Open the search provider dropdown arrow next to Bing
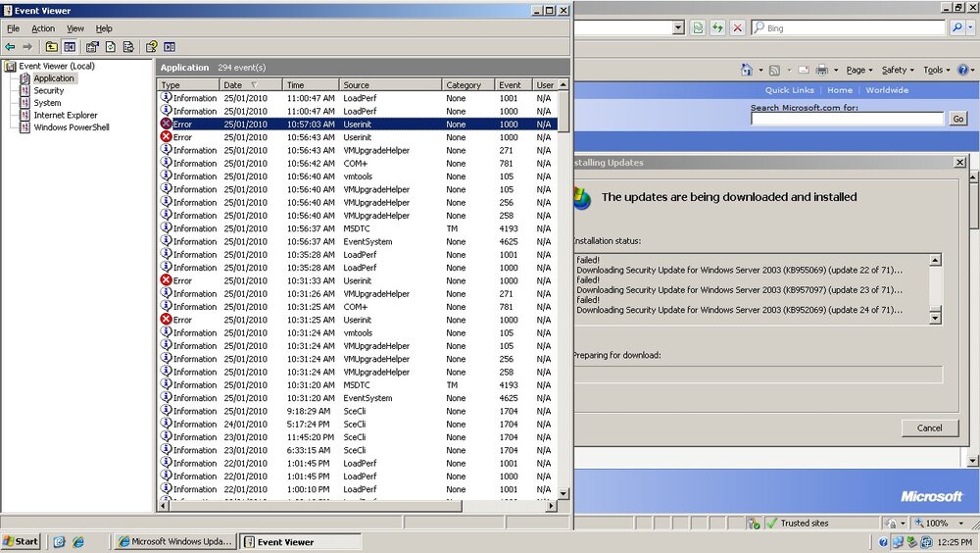 tap(970, 27)
